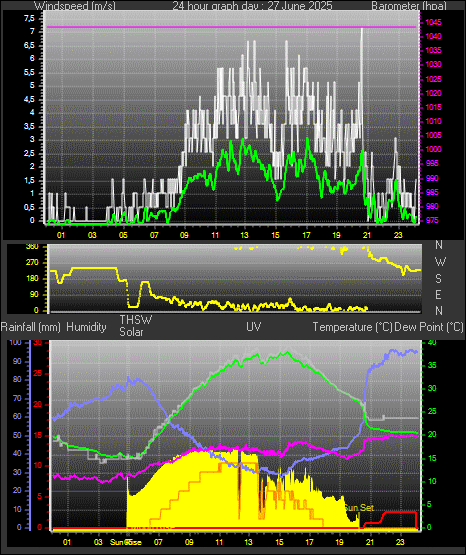Click wind speed axis value "5,5"
The width and height of the screenshot is (466, 555).
pos(29,73)
